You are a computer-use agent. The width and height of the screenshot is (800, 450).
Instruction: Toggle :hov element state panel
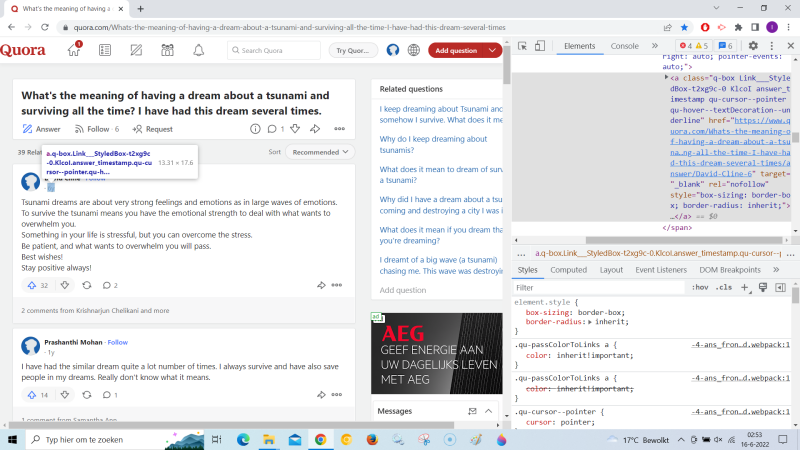point(700,287)
